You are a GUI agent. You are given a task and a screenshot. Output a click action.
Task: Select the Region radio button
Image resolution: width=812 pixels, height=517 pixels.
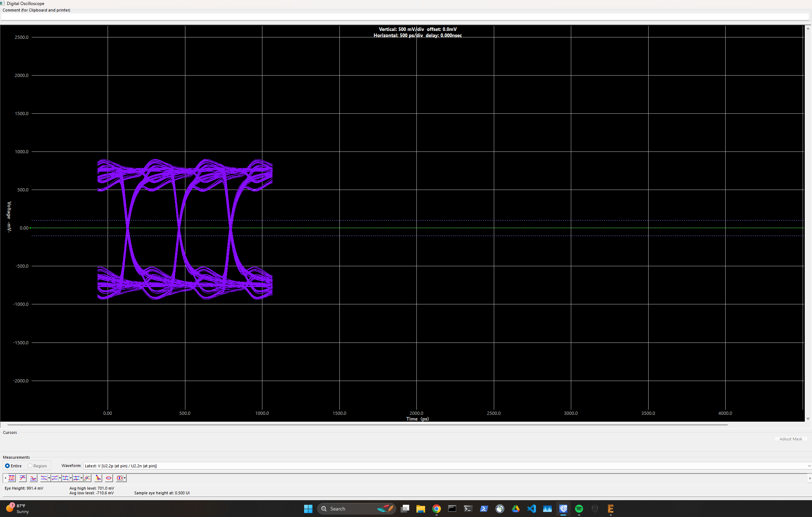point(30,466)
